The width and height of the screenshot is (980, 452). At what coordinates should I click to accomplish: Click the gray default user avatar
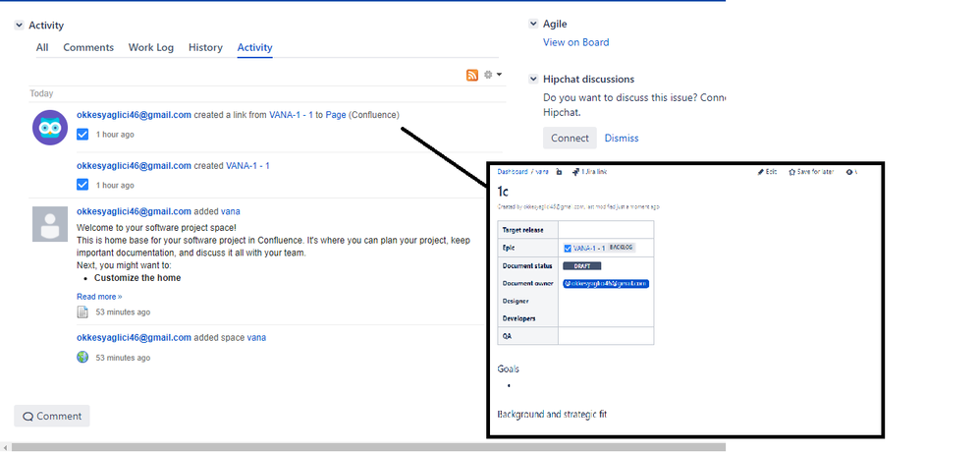tap(50, 224)
